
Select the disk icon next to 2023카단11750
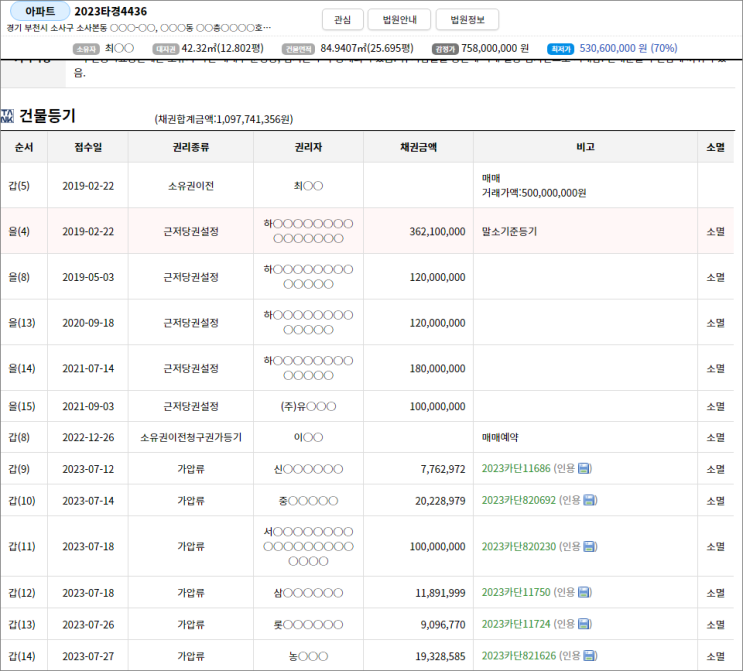pyautogui.click(x=585, y=593)
